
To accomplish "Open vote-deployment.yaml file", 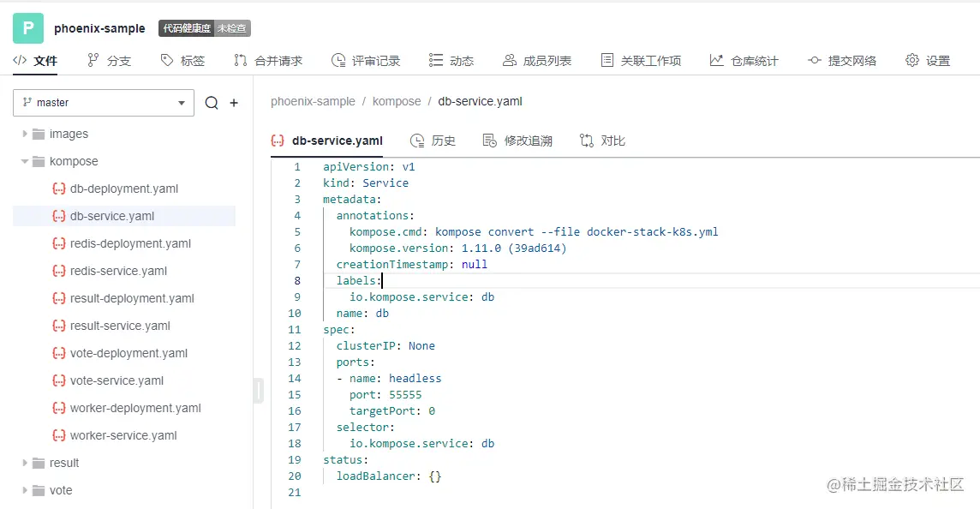I will 124,353.
